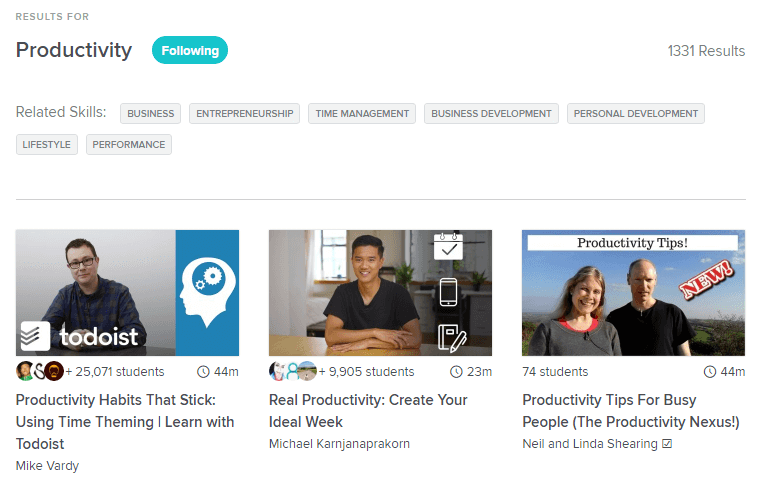Click student avatars beside 9,905 students
This screenshot has width=765, height=484.
[x=293, y=371]
